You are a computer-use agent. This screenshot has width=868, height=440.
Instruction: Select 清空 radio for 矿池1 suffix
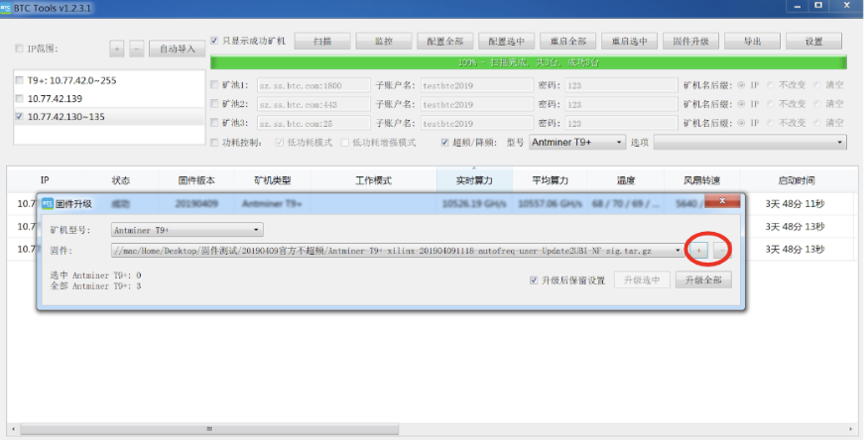817,85
